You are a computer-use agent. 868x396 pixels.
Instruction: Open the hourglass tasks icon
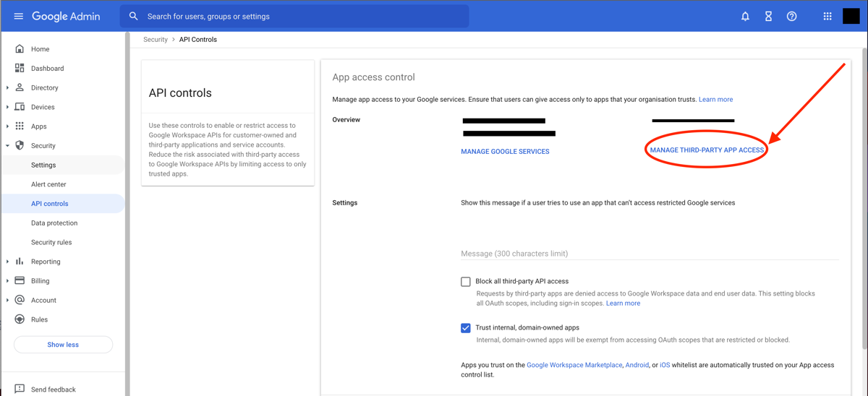tap(768, 16)
